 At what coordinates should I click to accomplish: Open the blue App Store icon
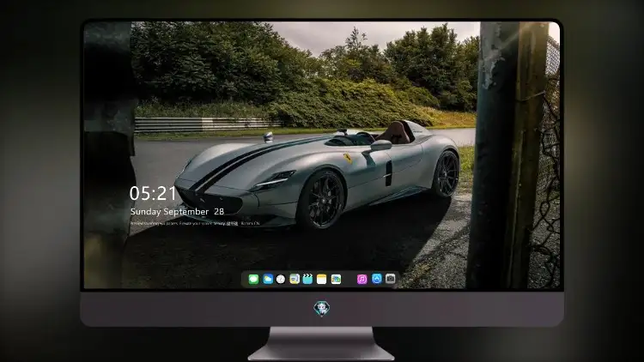point(377,279)
